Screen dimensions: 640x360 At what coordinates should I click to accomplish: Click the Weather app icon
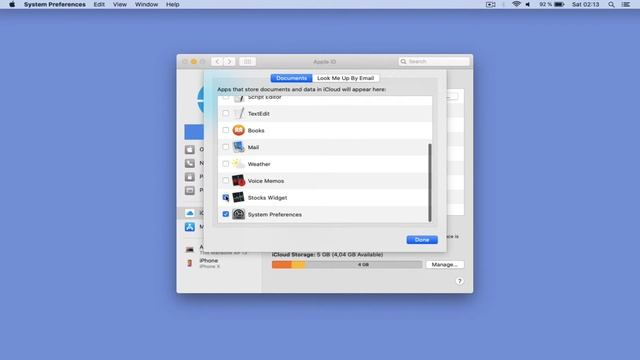238,164
